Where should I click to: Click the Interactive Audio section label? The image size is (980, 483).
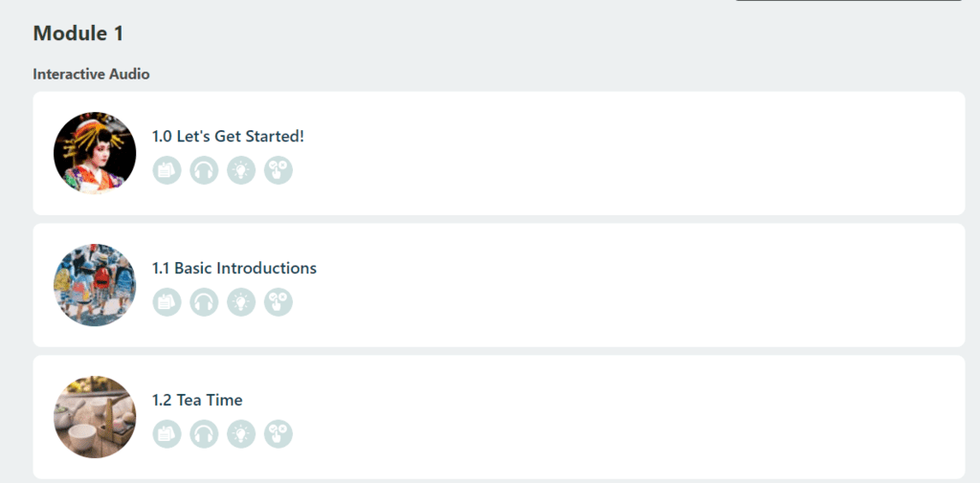pyautogui.click(x=91, y=74)
